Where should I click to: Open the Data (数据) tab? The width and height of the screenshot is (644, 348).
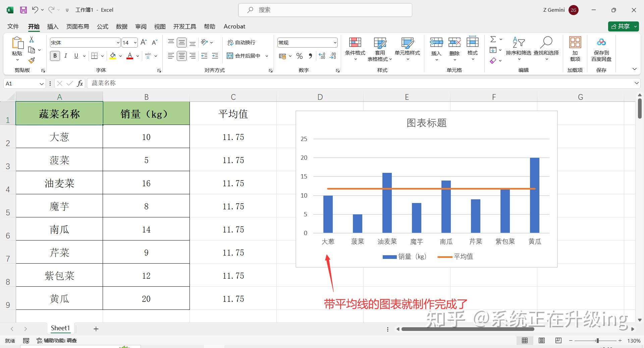(x=122, y=26)
